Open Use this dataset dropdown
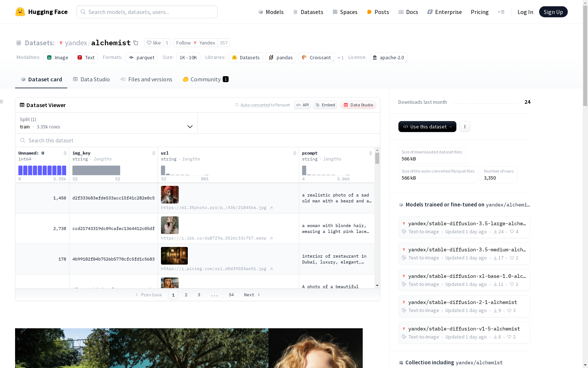Image resolution: width=588 pixels, height=368 pixels. tap(427, 127)
